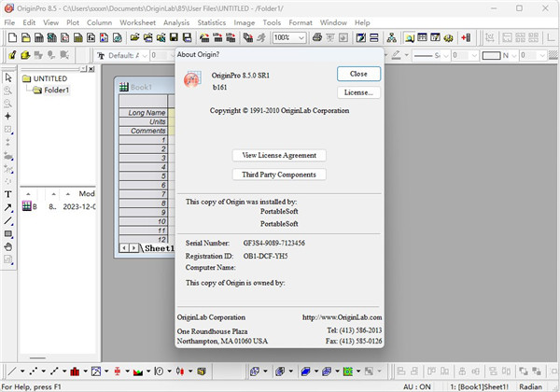Click the License... button
560x392 pixels.
[358, 93]
